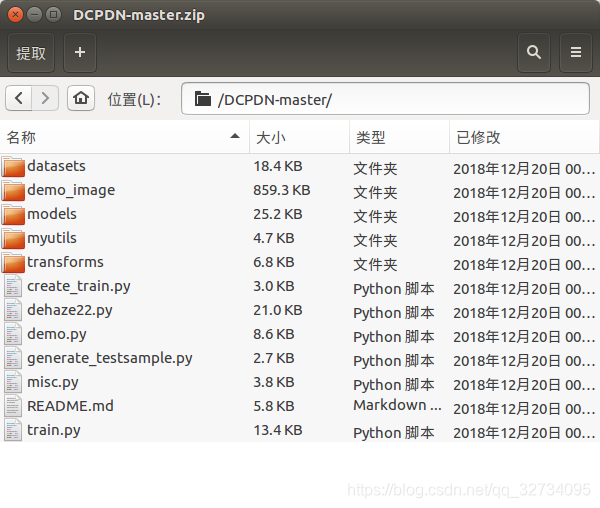Select the transforms folder icon

[x=13, y=262]
